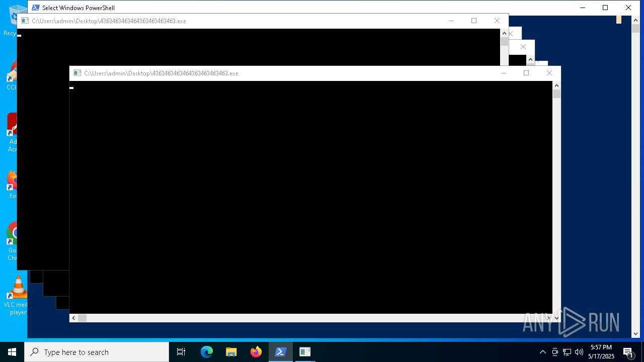Screen dimensions: 644x362
Task: Switch to console app taskbar icon
Action: [305, 352]
